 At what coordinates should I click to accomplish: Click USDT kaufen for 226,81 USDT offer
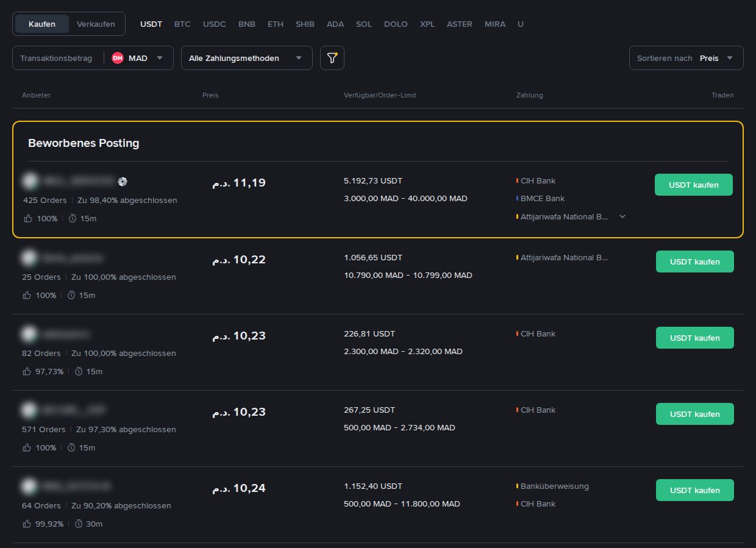[695, 338]
